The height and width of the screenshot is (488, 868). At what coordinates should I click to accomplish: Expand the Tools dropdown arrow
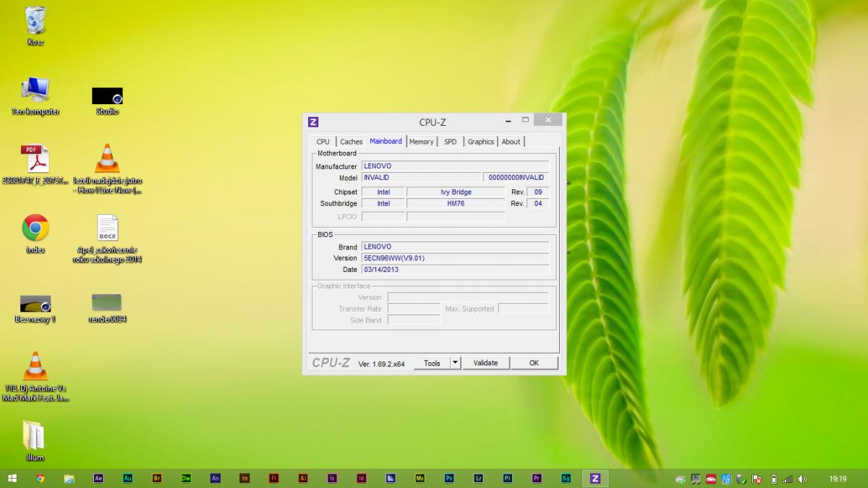click(455, 363)
